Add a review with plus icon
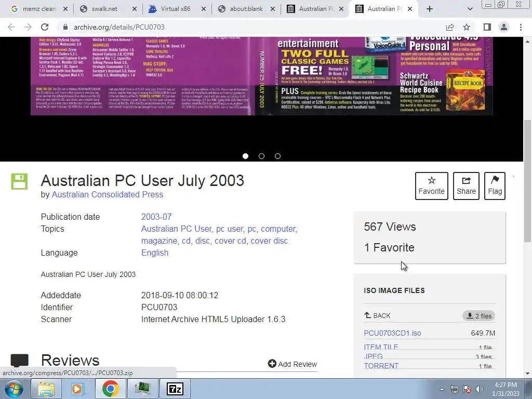 [292, 364]
